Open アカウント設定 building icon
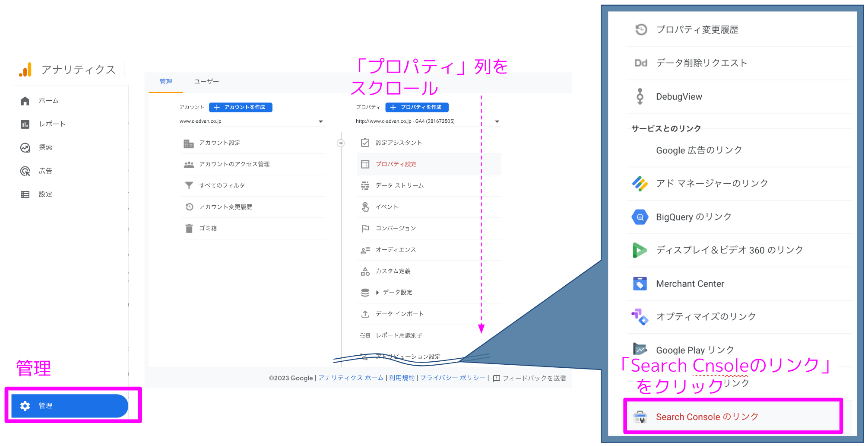This screenshot has height=446, width=868. click(x=189, y=143)
